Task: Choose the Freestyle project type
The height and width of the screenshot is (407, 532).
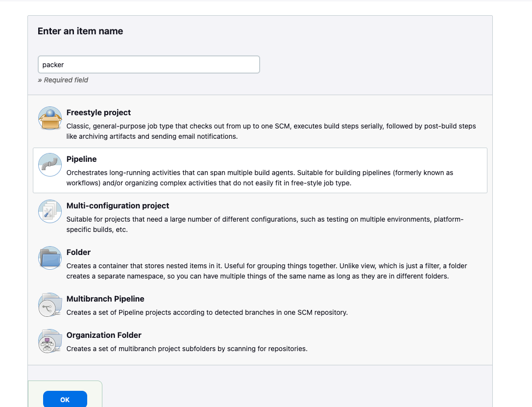Action: coord(260,123)
